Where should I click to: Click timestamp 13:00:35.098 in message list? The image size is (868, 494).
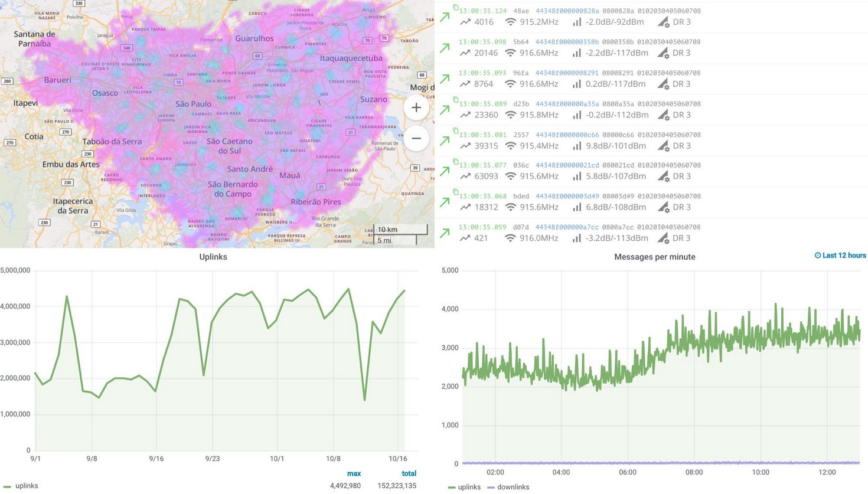point(482,42)
